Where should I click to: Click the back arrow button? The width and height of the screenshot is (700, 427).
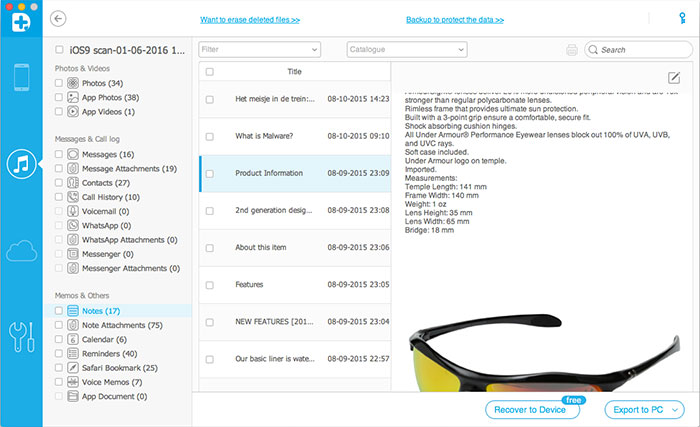point(58,19)
